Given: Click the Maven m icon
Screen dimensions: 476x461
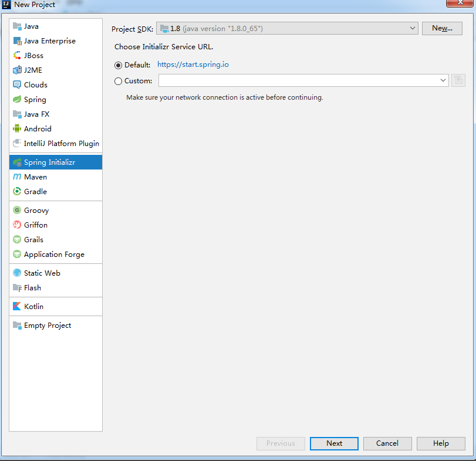Looking at the screenshot, I should coord(17,177).
